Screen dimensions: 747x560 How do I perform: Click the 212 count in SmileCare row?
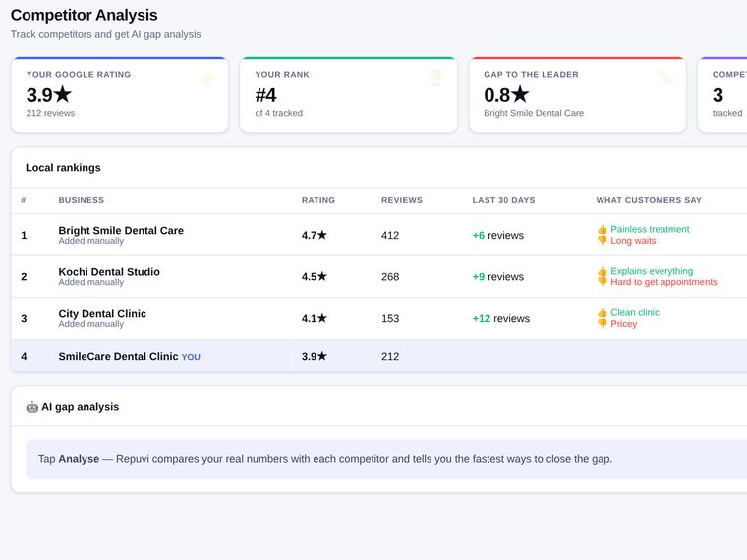point(390,357)
